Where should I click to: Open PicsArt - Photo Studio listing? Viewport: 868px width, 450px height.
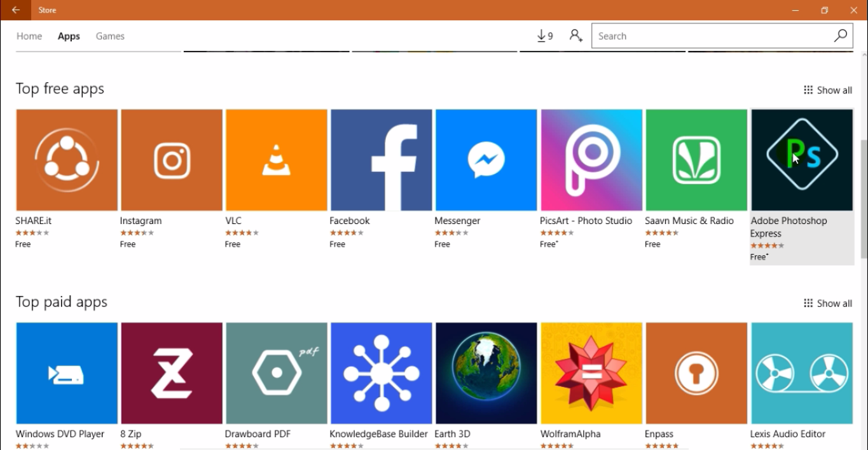coord(591,160)
